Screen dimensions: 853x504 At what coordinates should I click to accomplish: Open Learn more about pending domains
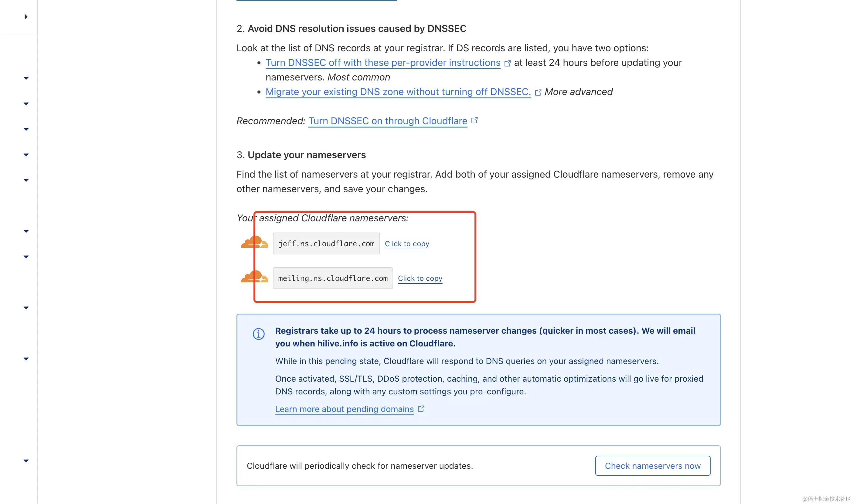click(344, 409)
